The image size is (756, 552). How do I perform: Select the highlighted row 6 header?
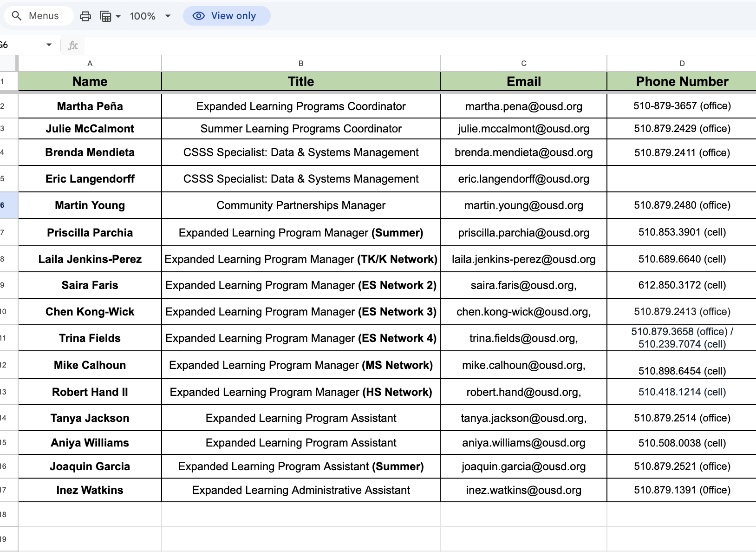[8, 205]
